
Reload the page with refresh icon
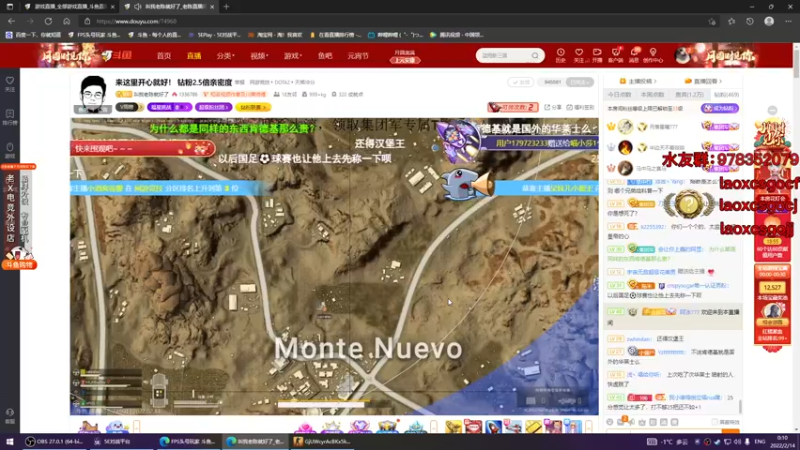point(48,21)
